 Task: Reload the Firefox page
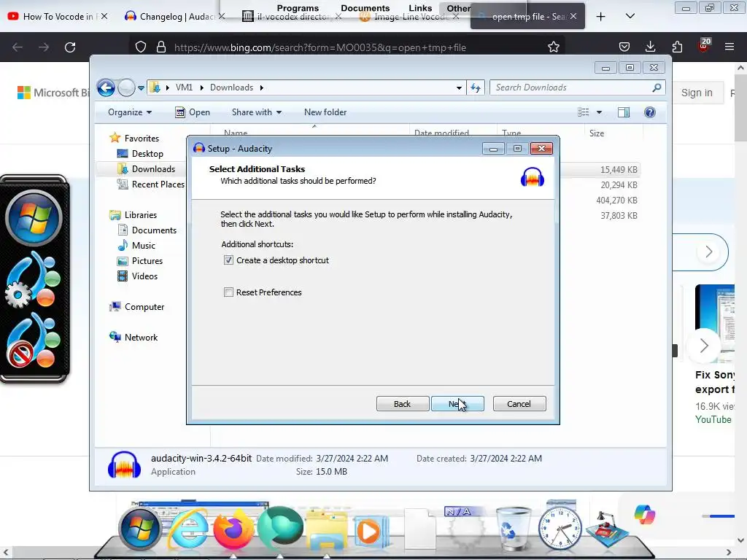click(x=70, y=47)
